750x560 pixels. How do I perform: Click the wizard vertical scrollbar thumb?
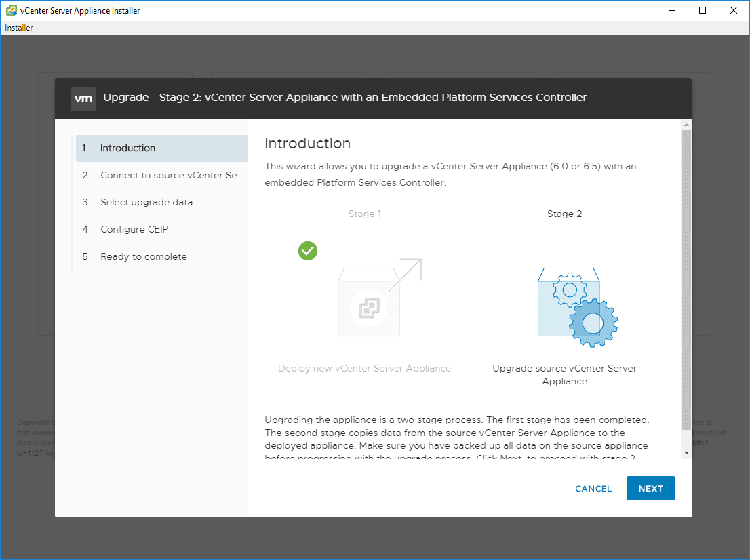(686, 280)
